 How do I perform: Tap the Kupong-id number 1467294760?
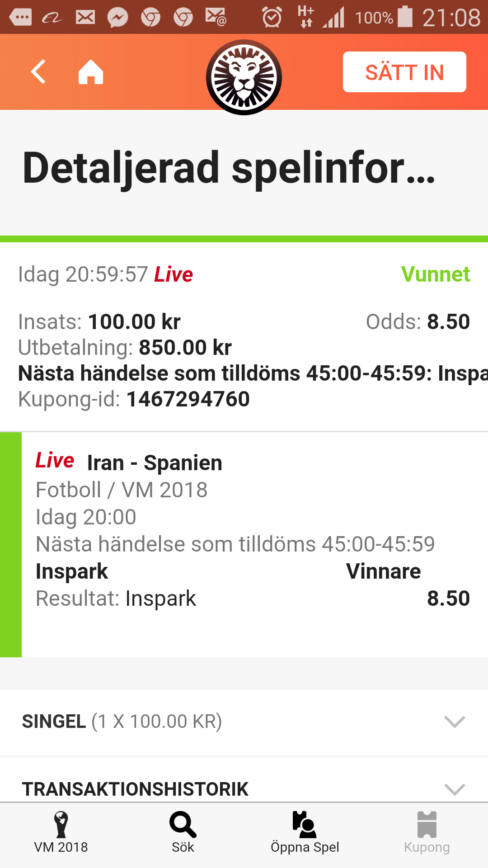coord(188,399)
